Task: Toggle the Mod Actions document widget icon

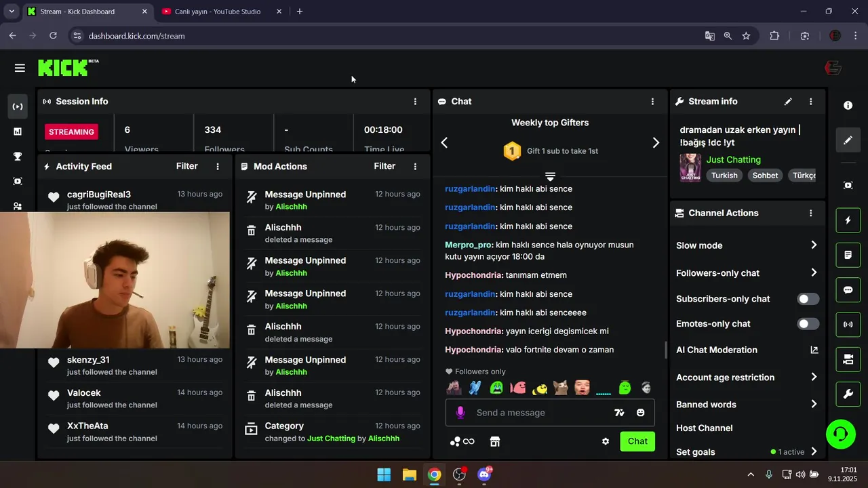Action: (x=848, y=255)
